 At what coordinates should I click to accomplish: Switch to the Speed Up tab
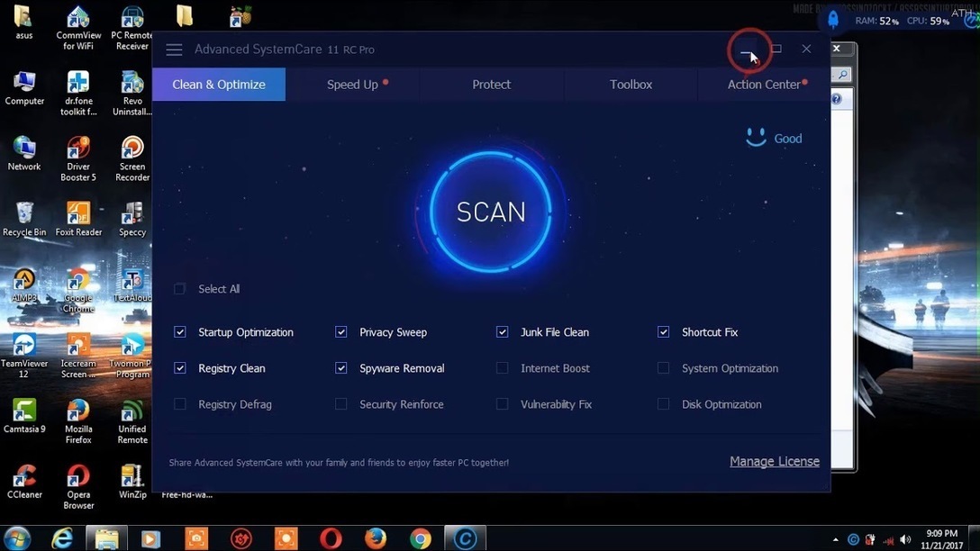click(352, 85)
